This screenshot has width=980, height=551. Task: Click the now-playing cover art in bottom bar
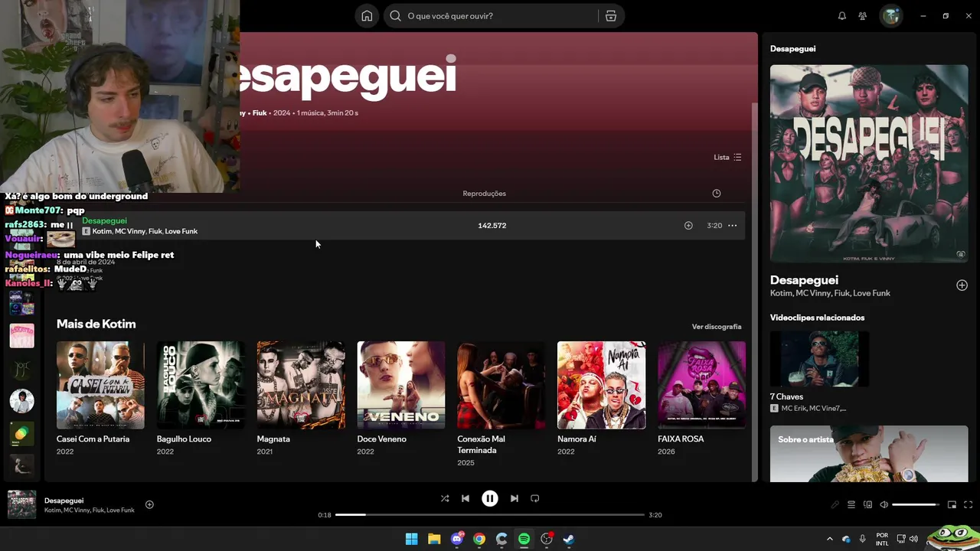tap(21, 504)
